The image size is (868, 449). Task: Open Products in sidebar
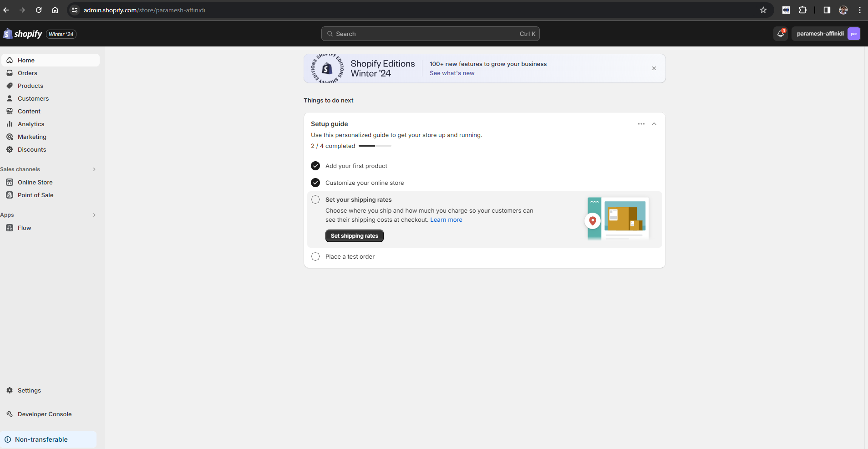pos(51,86)
